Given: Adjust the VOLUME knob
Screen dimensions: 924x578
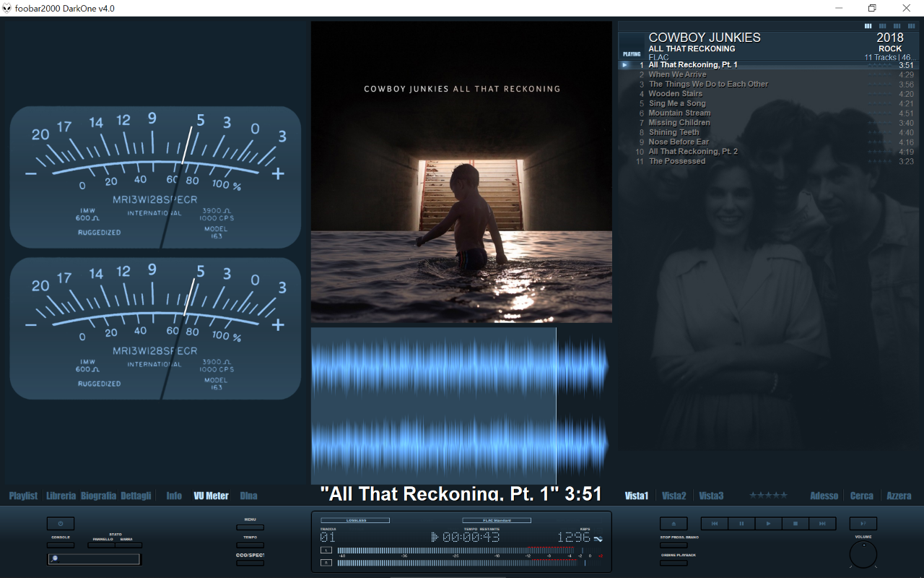Looking at the screenshot, I should click(863, 555).
